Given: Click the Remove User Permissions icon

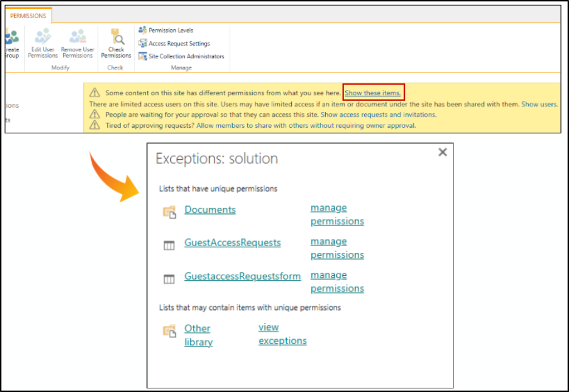Looking at the screenshot, I should 78,38.
